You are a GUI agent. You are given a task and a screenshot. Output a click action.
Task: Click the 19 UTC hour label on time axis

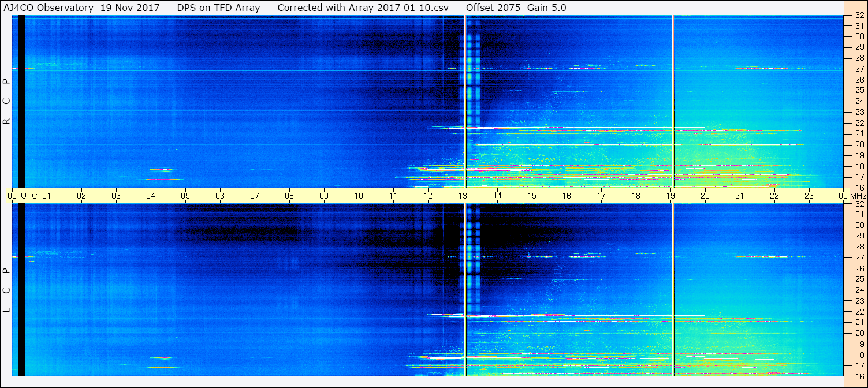coord(670,196)
